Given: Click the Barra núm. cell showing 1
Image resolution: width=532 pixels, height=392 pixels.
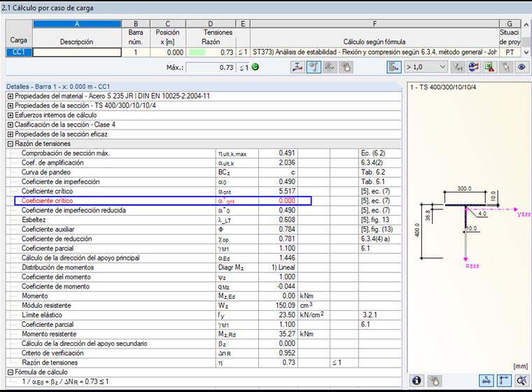Looking at the screenshot, I should 136,52.
